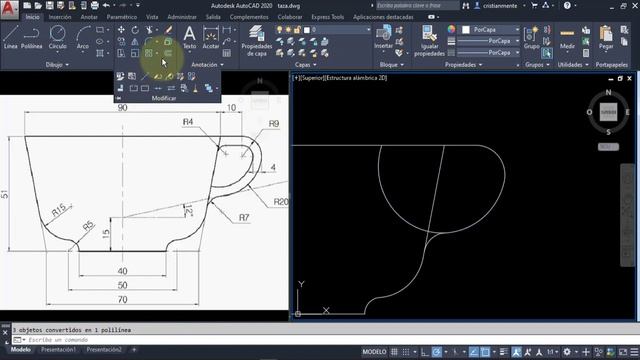Select the Stretch (Estirar) tool
The height and width of the screenshot is (360, 640).
point(121,53)
